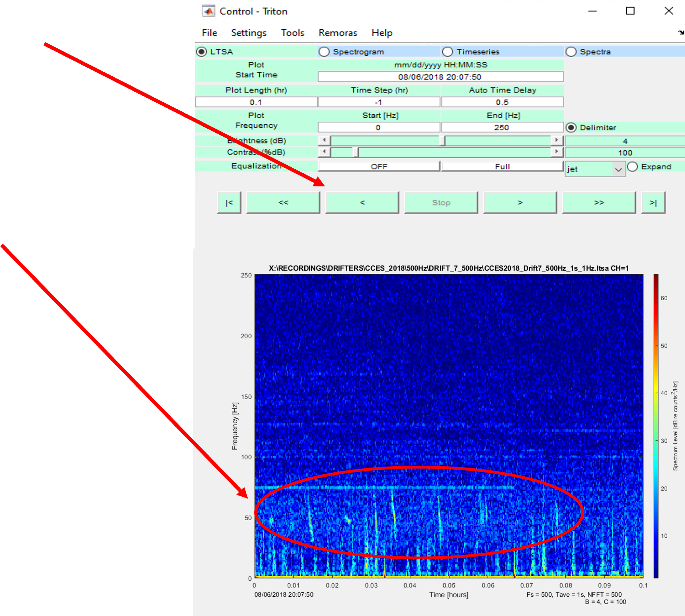Click the Full equalization button
Screen dimensions: 685x616
coord(502,167)
